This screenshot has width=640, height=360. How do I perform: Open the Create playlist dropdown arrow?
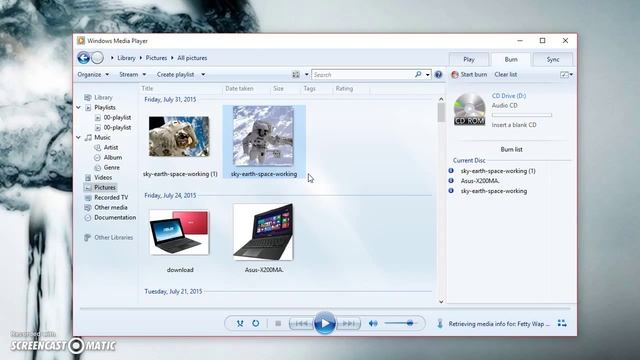click(203, 75)
